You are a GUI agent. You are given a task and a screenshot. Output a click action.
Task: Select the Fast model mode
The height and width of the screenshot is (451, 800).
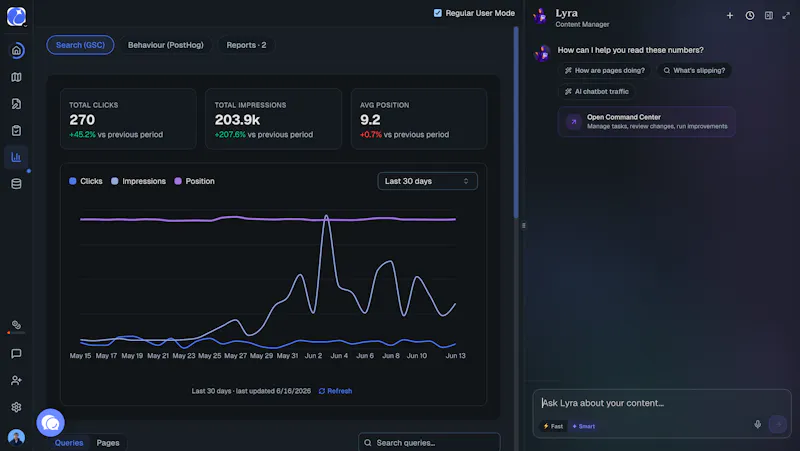pyautogui.click(x=553, y=426)
